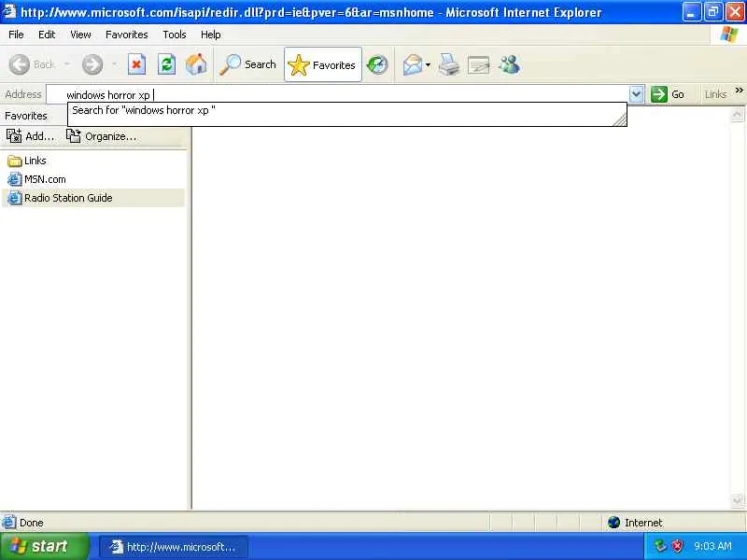The height and width of the screenshot is (560, 747).
Task: Open the Edit page toolbar icon
Action: (x=479, y=64)
